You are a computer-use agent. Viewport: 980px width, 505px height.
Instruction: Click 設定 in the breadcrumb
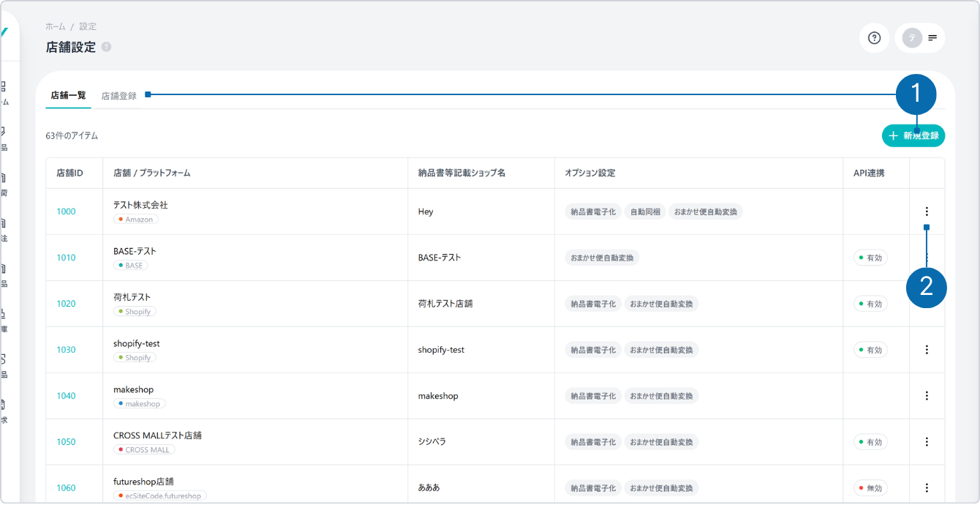coord(88,26)
